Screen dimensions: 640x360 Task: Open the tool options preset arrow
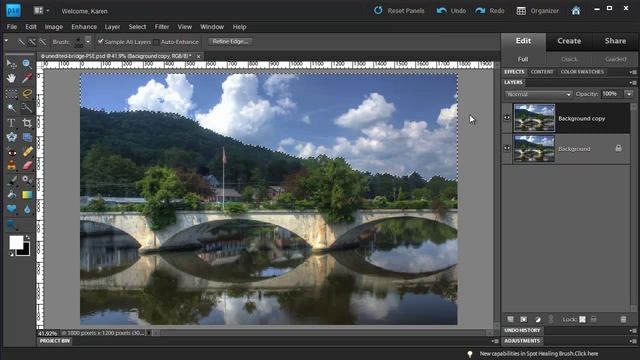(6, 41)
